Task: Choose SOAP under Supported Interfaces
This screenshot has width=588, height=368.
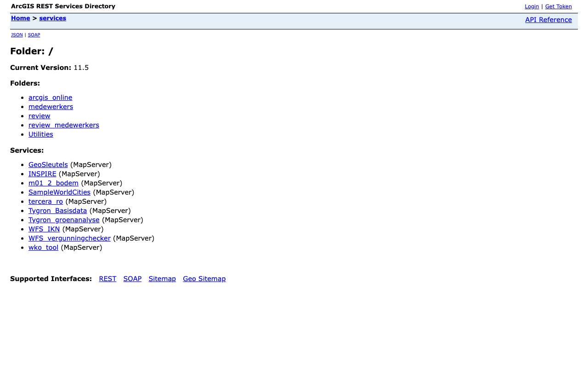Action: click(132, 279)
